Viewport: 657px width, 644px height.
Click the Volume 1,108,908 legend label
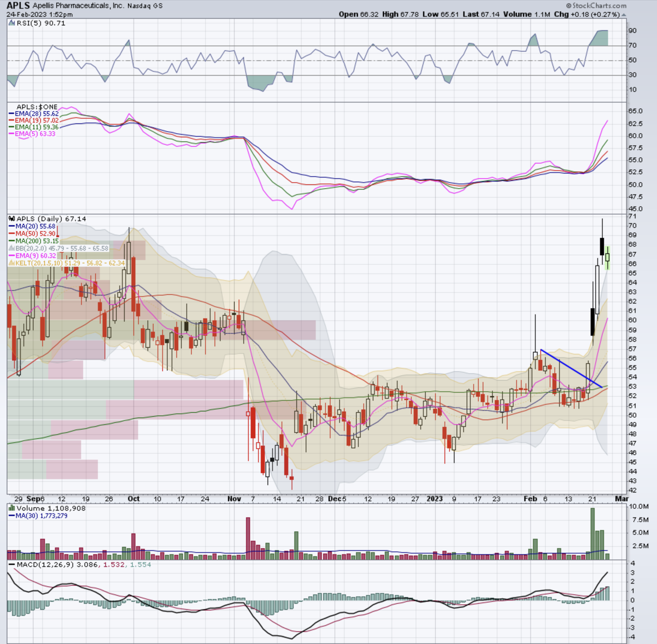51,508
